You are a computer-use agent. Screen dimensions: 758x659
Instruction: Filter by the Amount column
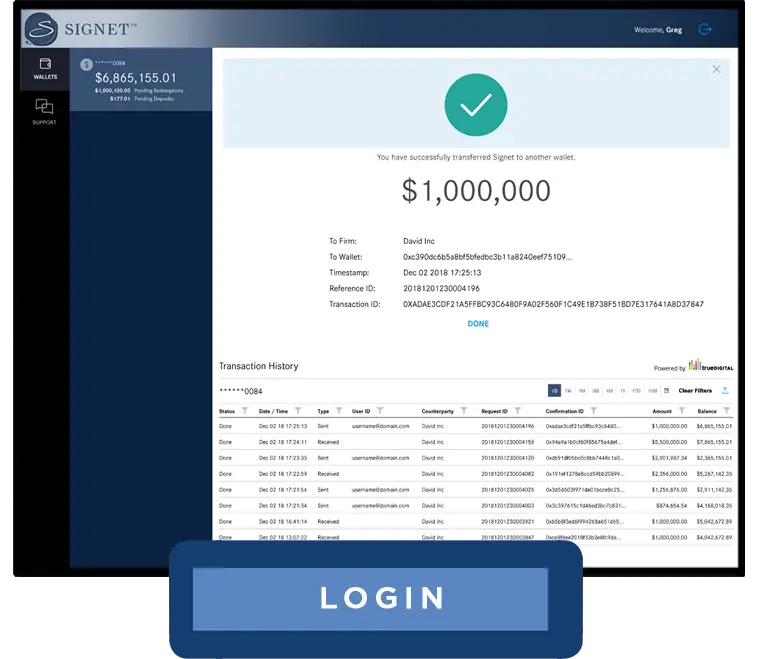point(682,410)
